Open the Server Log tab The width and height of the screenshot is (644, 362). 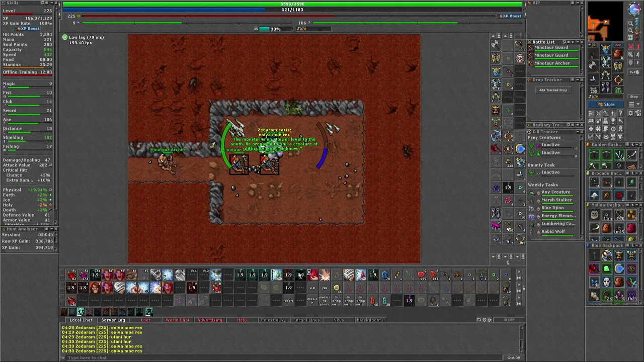(x=113, y=320)
